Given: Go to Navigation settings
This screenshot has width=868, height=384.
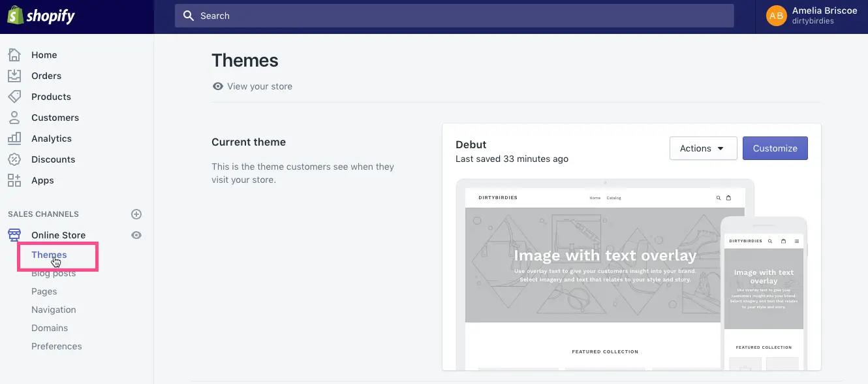Looking at the screenshot, I should (x=54, y=310).
